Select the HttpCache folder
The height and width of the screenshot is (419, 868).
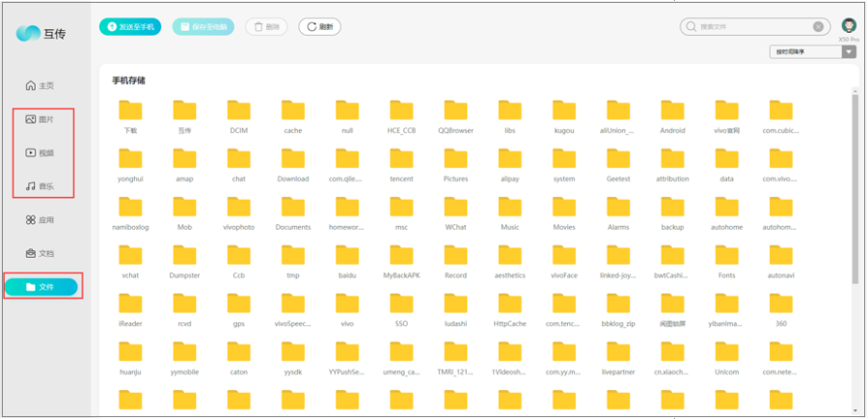pyautogui.click(x=510, y=309)
